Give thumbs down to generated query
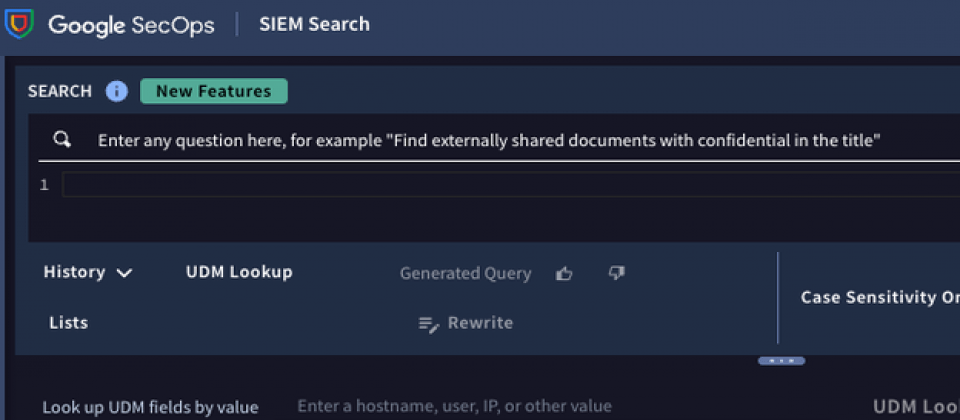The height and width of the screenshot is (420, 960). (x=617, y=273)
